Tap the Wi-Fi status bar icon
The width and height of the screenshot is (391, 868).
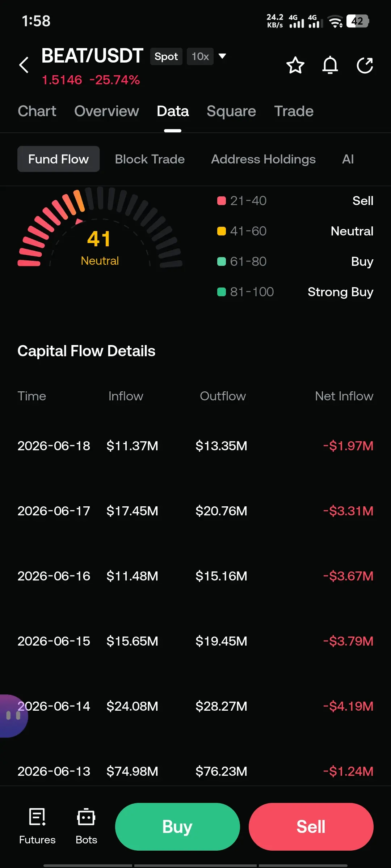(x=335, y=21)
